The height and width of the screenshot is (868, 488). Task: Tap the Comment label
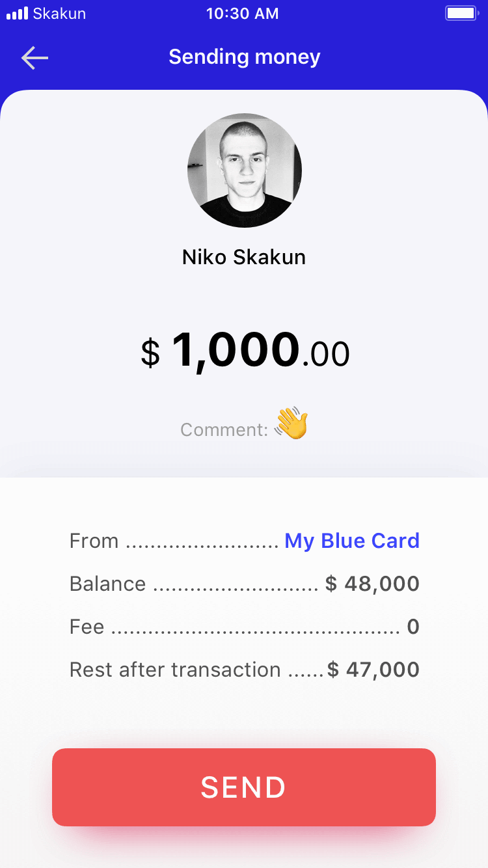coord(224,430)
